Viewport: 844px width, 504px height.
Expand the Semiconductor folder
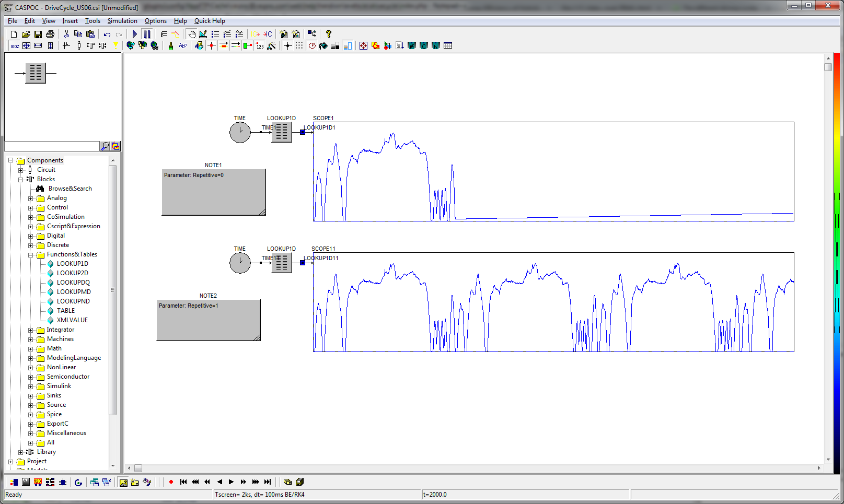[x=30, y=377]
